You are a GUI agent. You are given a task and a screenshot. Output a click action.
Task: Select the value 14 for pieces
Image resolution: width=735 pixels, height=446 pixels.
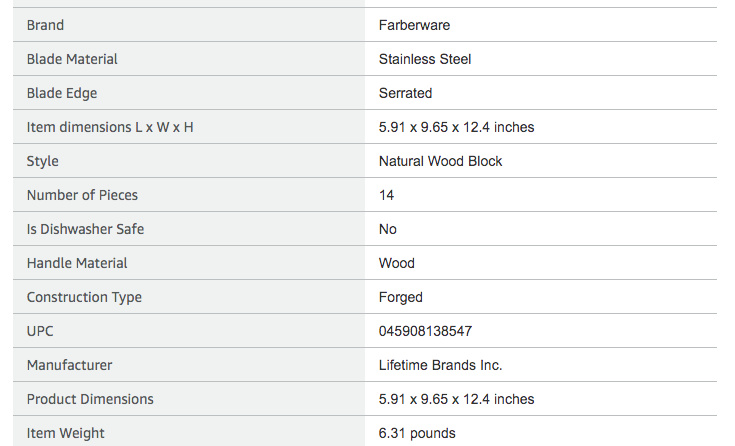pyautogui.click(x=387, y=195)
